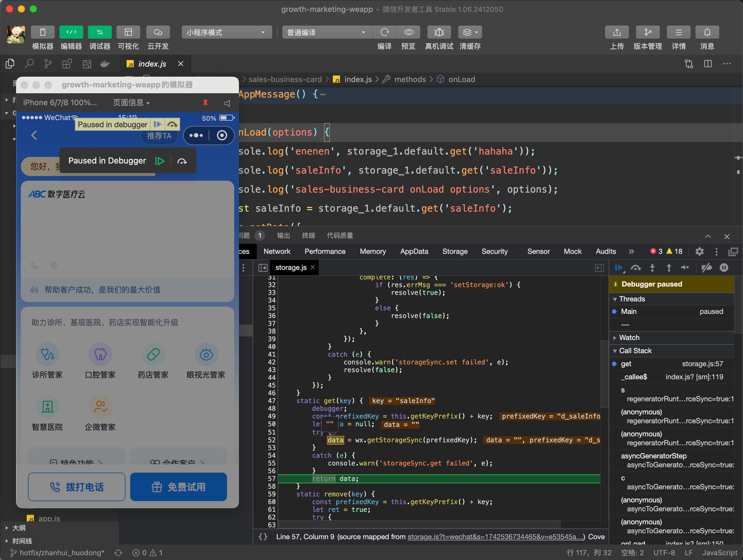The width and height of the screenshot is (743, 560).
Task: Click the compile refresh icon
Action: [385, 32]
